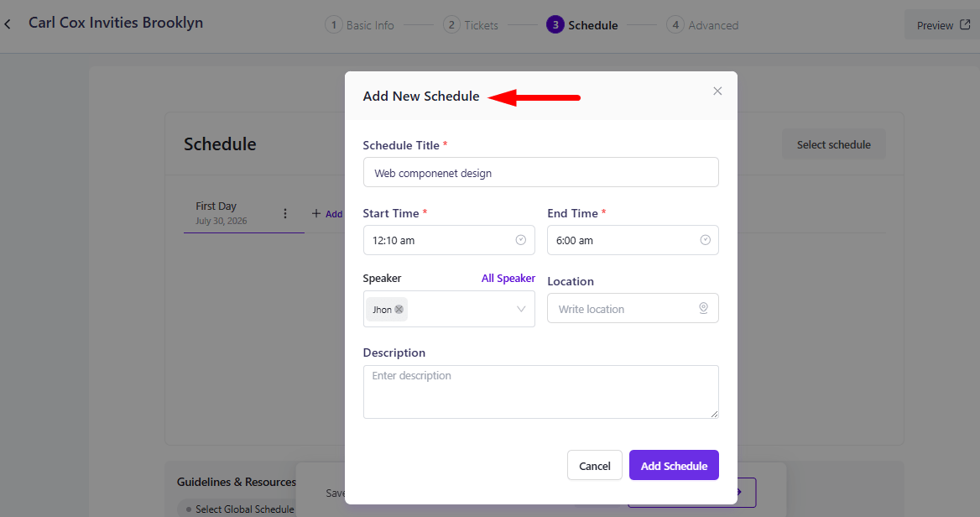The height and width of the screenshot is (517, 980).
Task: Click the Preview external link icon
Action: pyautogui.click(x=965, y=25)
